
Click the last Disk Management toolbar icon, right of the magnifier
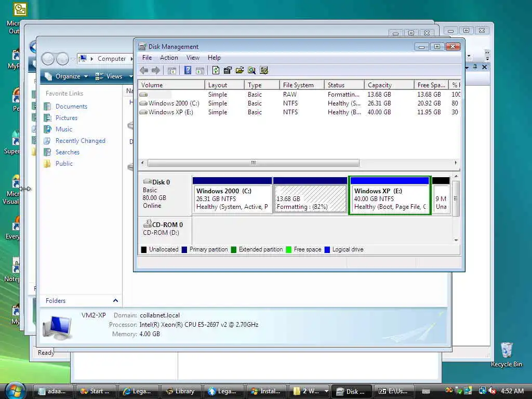[264, 70]
